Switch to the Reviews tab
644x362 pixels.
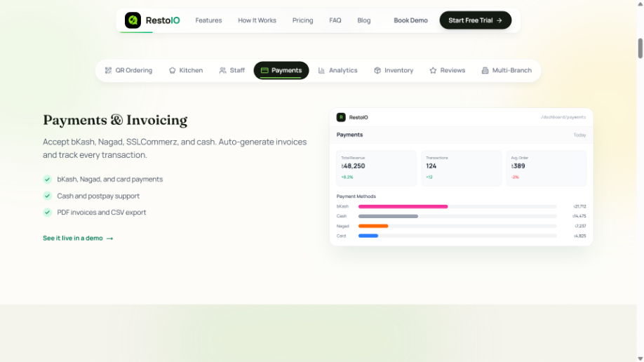point(448,70)
